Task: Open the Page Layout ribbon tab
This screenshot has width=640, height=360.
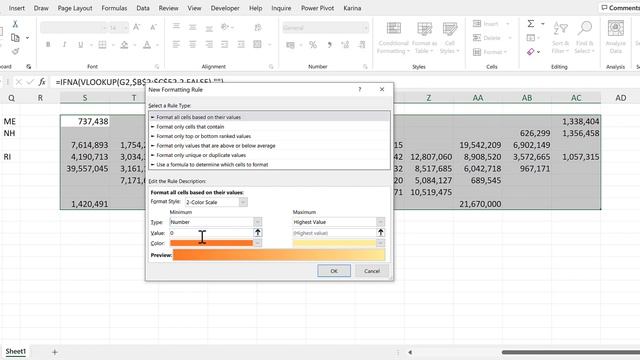Action: click(x=75, y=8)
